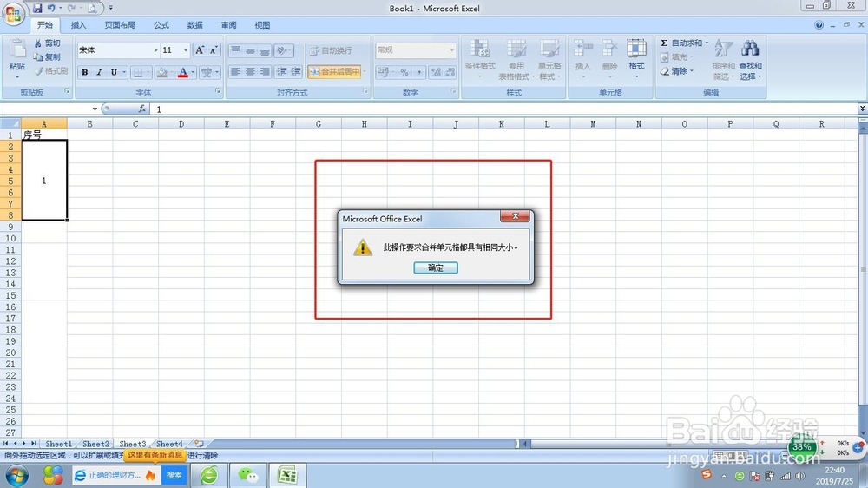Open the font size 11 dropdown
The height and width of the screenshot is (488, 868).
(186, 50)
